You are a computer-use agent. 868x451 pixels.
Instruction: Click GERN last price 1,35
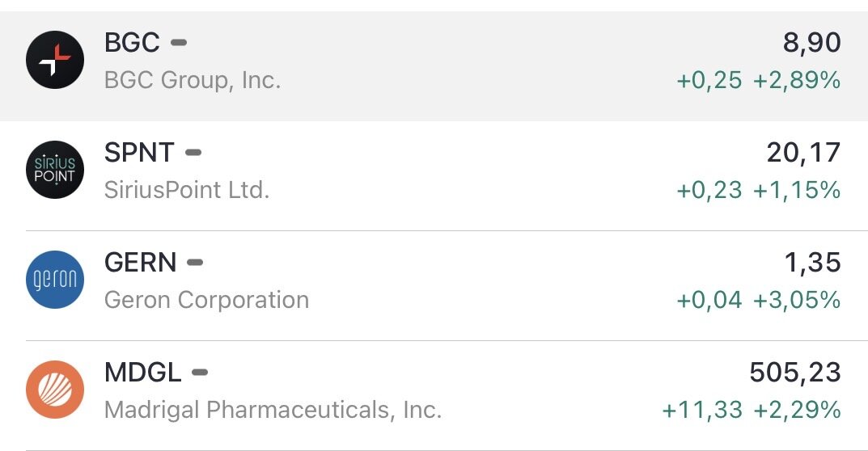[811, 263]
